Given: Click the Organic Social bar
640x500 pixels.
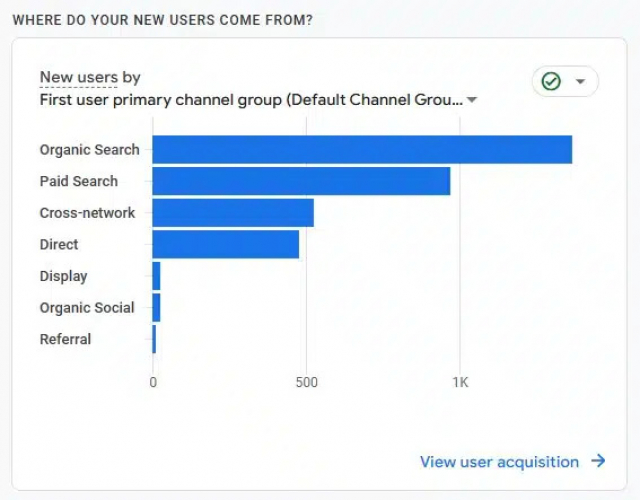Looking at the screenshot, I should [156, 308].
